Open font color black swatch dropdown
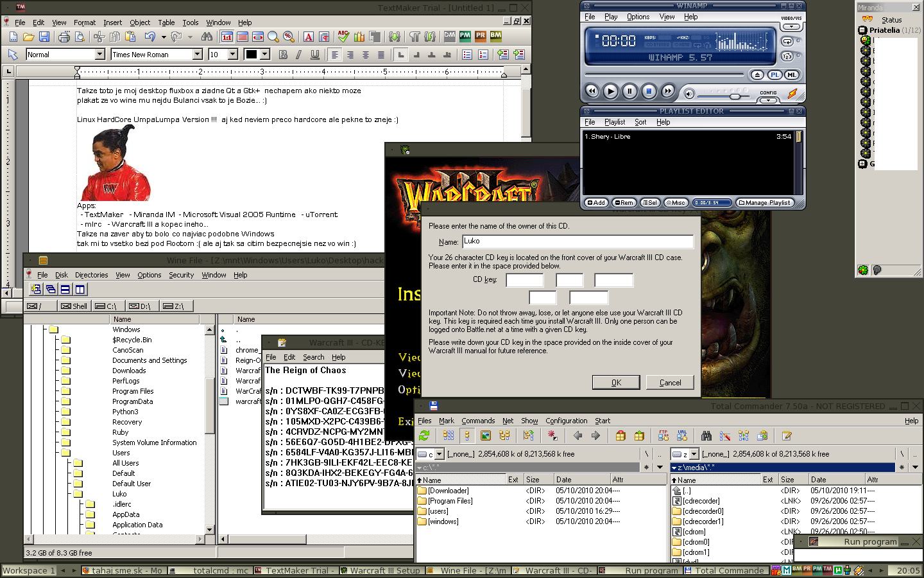Viewport: 924px width, 578px height. click(264, 55)
